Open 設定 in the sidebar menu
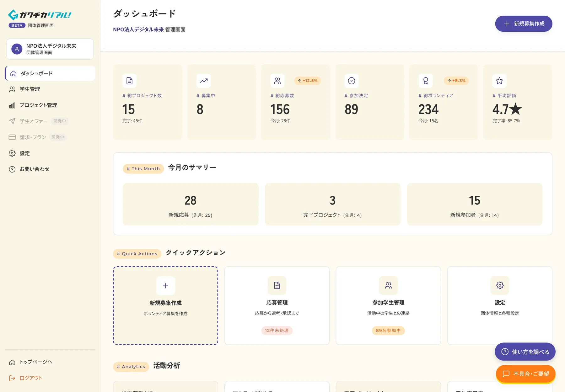Screen dimensions: 565x392 pyautogui.click(x=50, y=153)
